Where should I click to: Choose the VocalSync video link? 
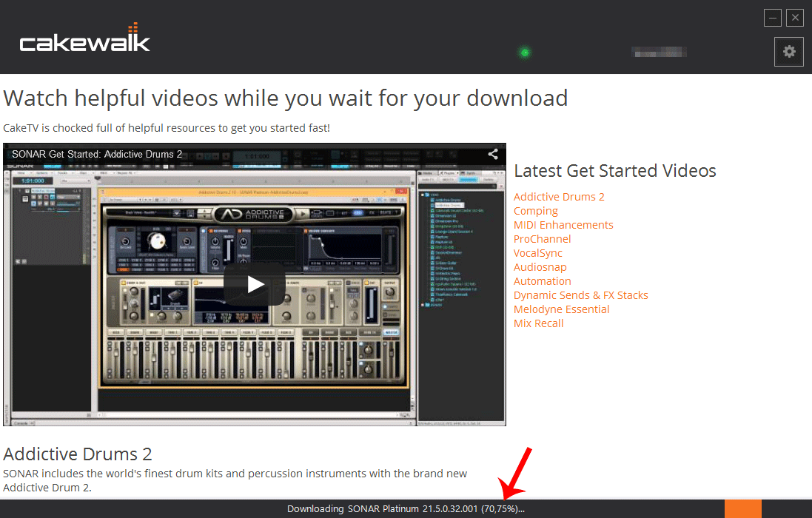pos(538,253)
